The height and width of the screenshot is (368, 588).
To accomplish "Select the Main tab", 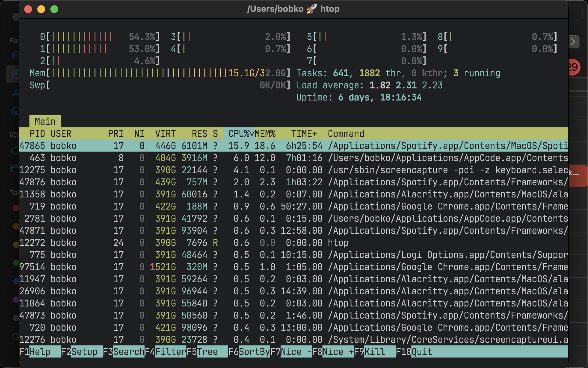I will [45, 121].
